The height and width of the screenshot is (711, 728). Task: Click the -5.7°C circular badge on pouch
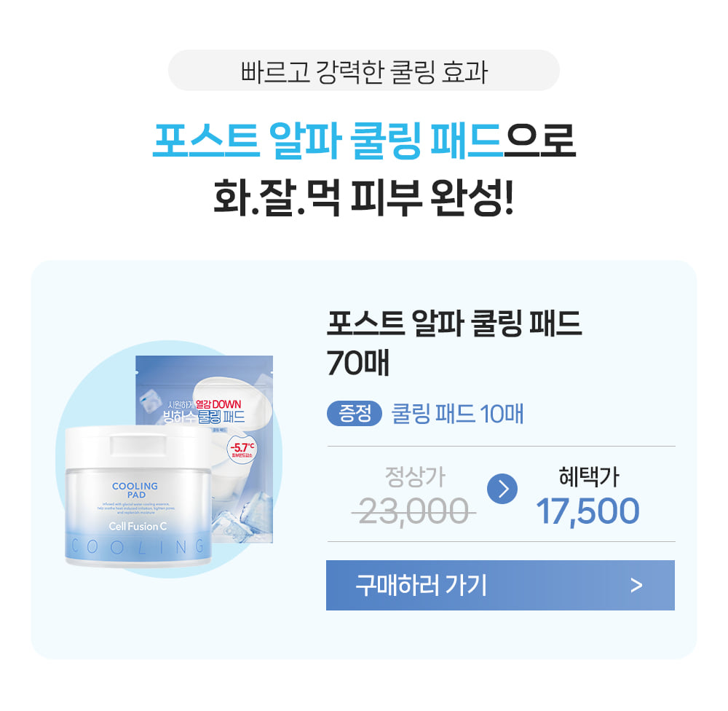242,449
